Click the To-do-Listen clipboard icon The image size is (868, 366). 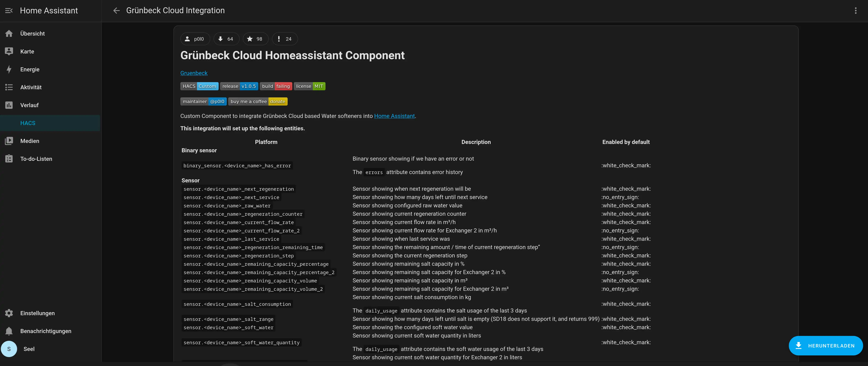9,159
